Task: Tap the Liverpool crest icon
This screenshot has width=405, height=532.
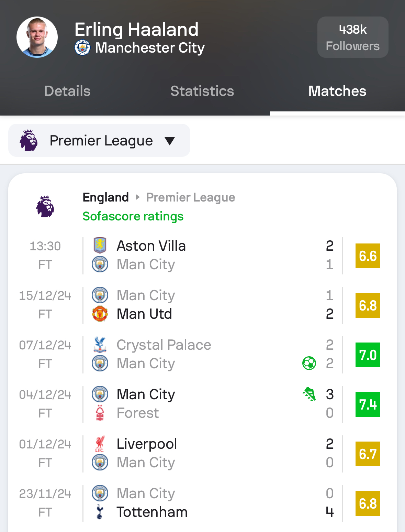Action: pyautogui.click(x=100, y=444)
